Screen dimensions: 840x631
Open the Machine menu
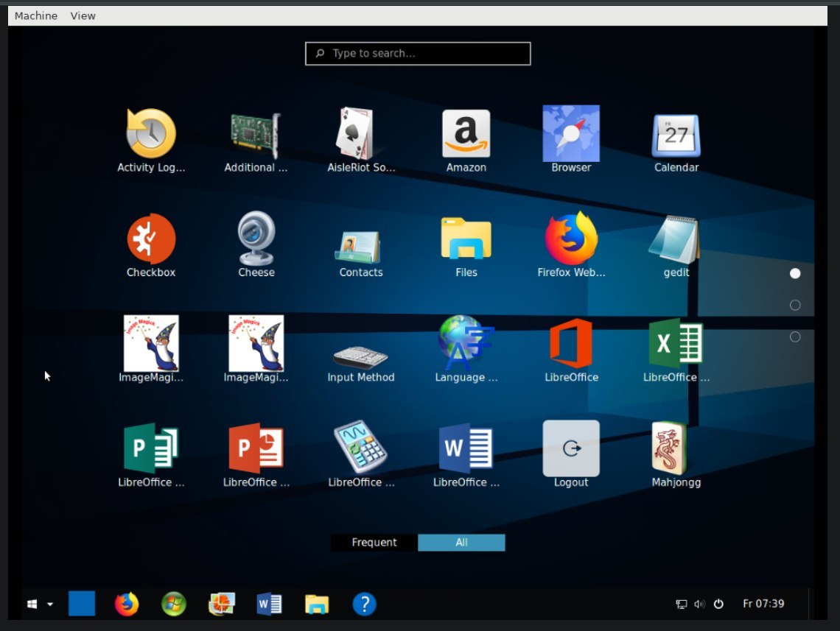(36, 15)
